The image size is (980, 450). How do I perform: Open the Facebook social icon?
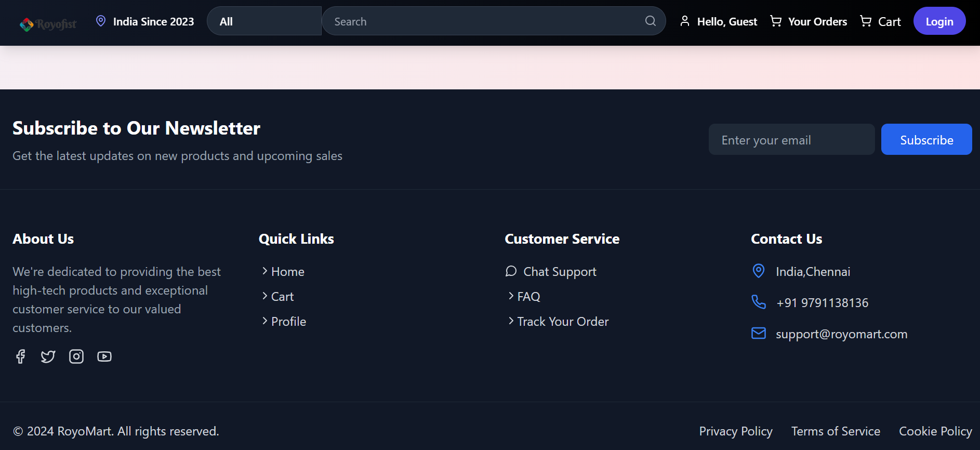[x=20, y=356]
